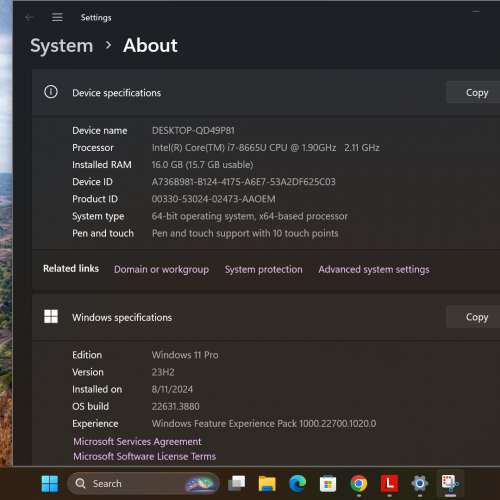Launch File Explorer from the taskbar
The image size is (500, 500).
click(x=267, y=484)
